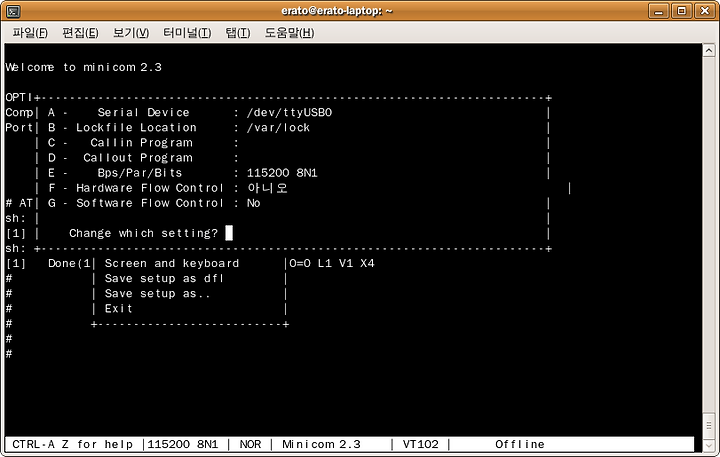Image resolution: width=720 pixels, height=457 pixels.
Task: Select Save setup as.. entry
Action: 158,294
